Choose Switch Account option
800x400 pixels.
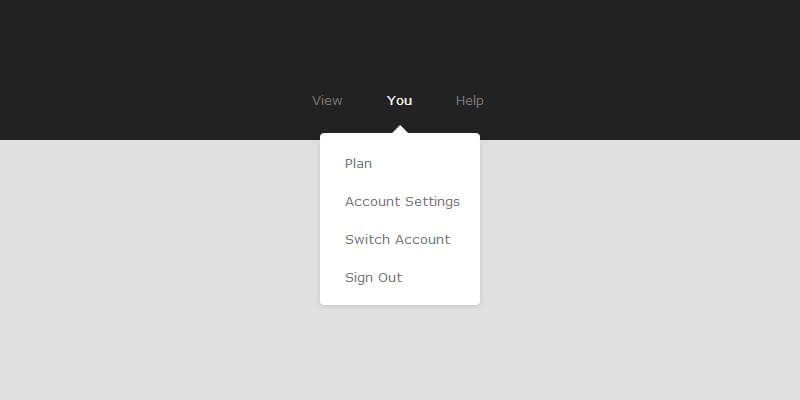coord(397,239)
